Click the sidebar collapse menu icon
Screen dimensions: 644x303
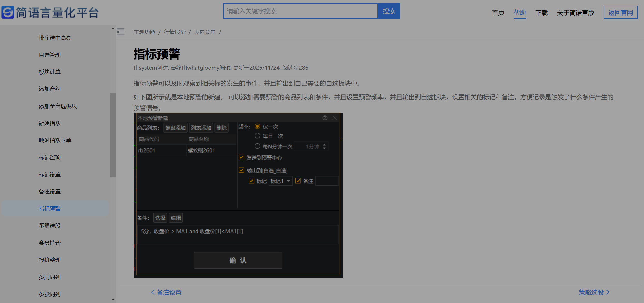point(121,32)
